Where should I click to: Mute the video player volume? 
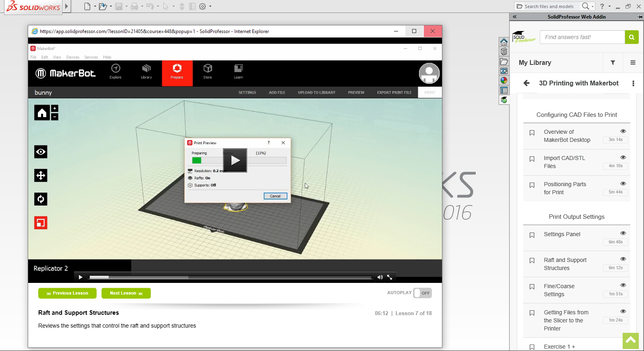380,277
